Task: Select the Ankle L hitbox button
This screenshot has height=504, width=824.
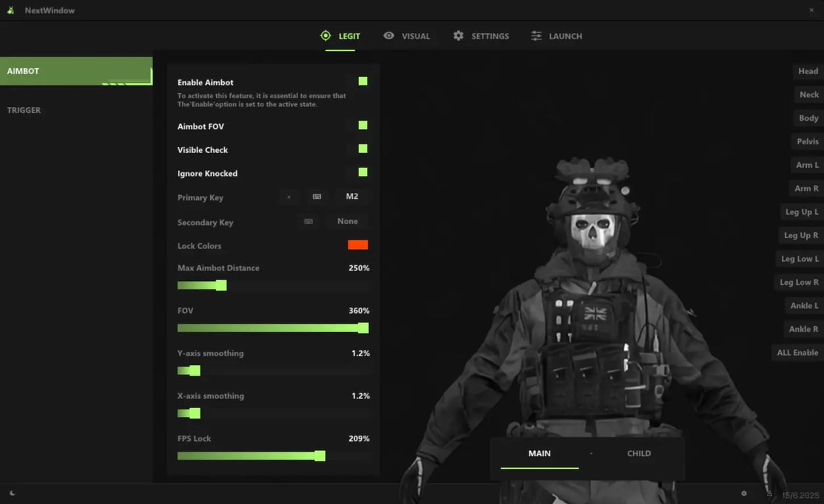Action: pyautogui.click(x=804, y=306)
